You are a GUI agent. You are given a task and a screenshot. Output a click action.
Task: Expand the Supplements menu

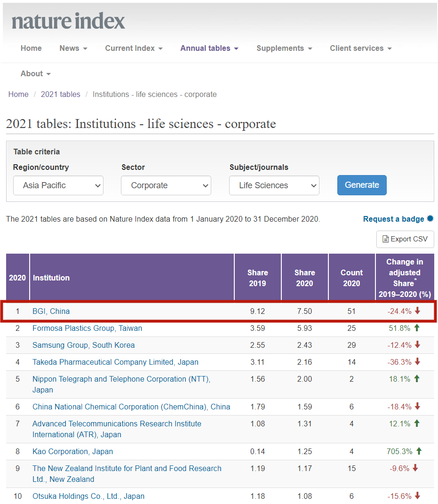(x=284, y=48)
